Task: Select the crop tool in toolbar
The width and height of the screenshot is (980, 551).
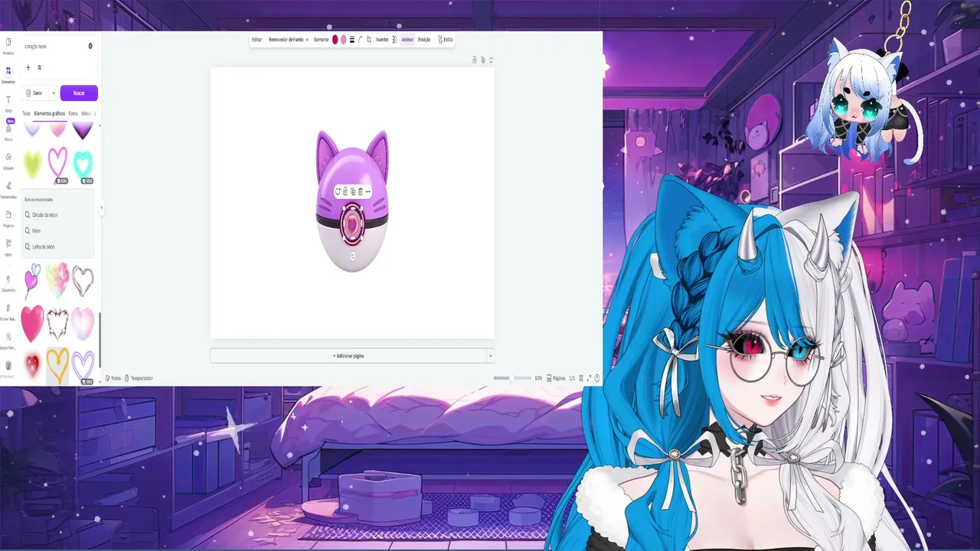Action: 369,40
